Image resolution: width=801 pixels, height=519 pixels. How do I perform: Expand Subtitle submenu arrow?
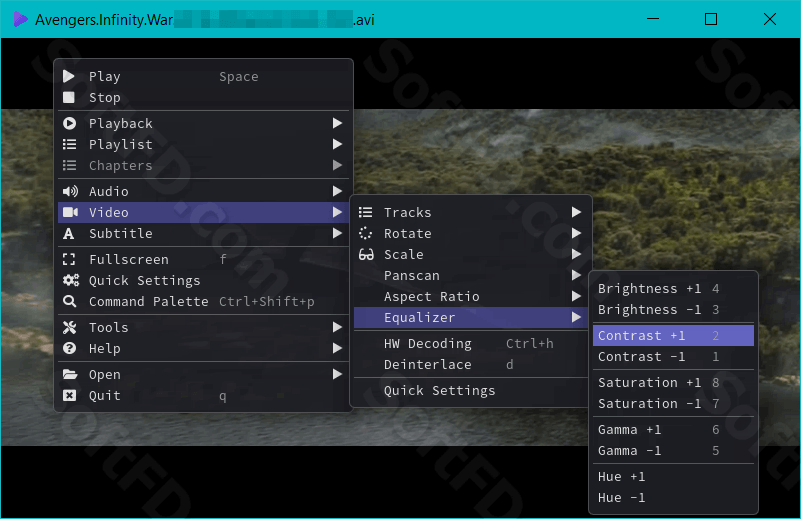(x=337, y=233)
